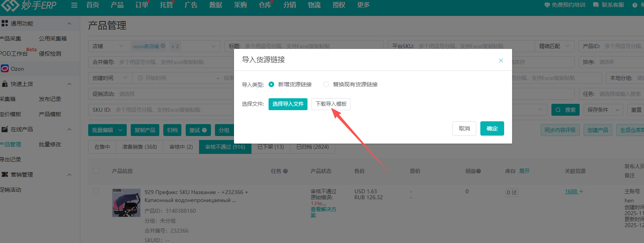Screen dimensions: 644x243
Task: Select the 替换现有货源链接 radio option
Action: 326,84
